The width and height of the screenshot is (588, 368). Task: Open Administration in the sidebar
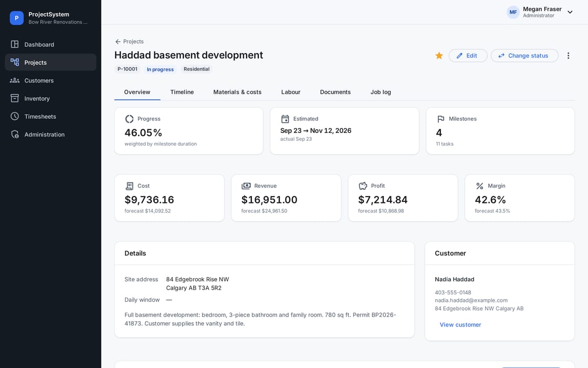(50, 135)
